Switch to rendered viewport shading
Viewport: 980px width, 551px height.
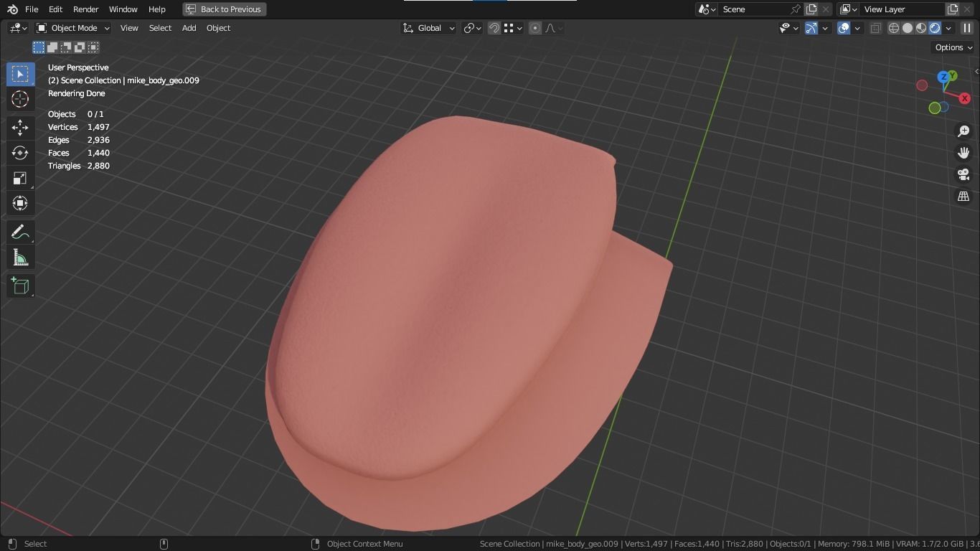tap(935, 28)
